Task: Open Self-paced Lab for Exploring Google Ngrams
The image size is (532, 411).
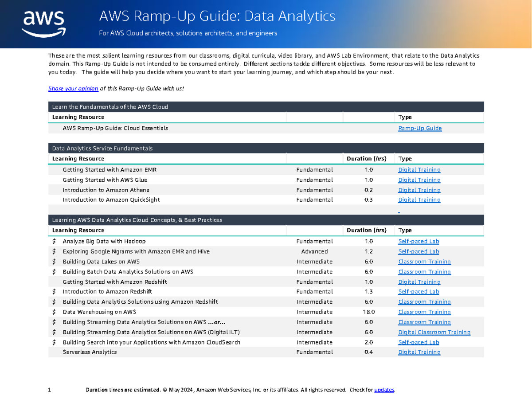Action: [x=419, y=251]
